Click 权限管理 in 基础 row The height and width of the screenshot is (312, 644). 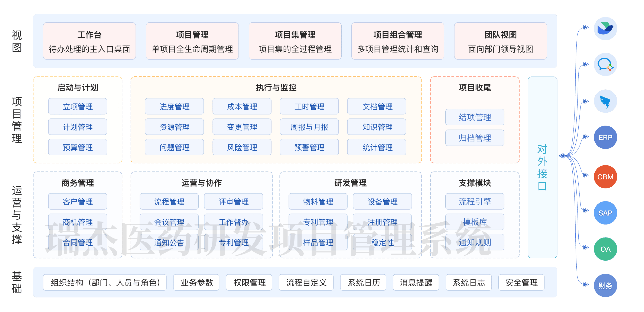(x=249, y=283)
